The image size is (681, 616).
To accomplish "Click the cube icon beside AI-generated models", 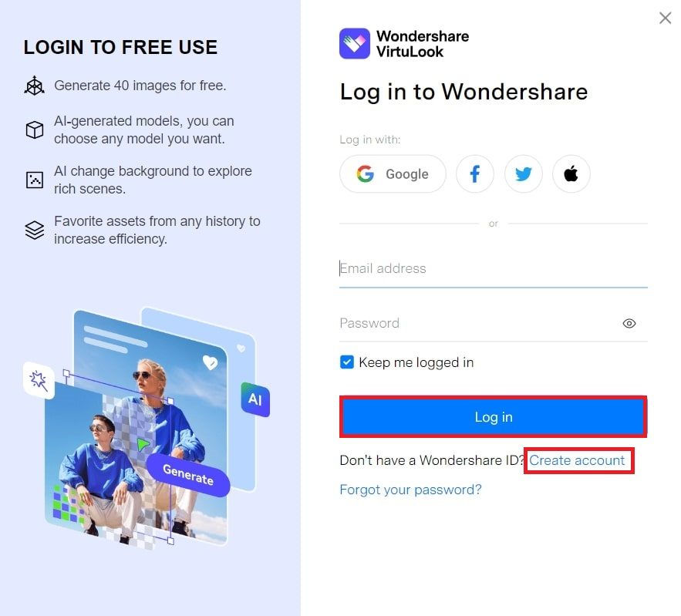I will (x=34, y=130).
